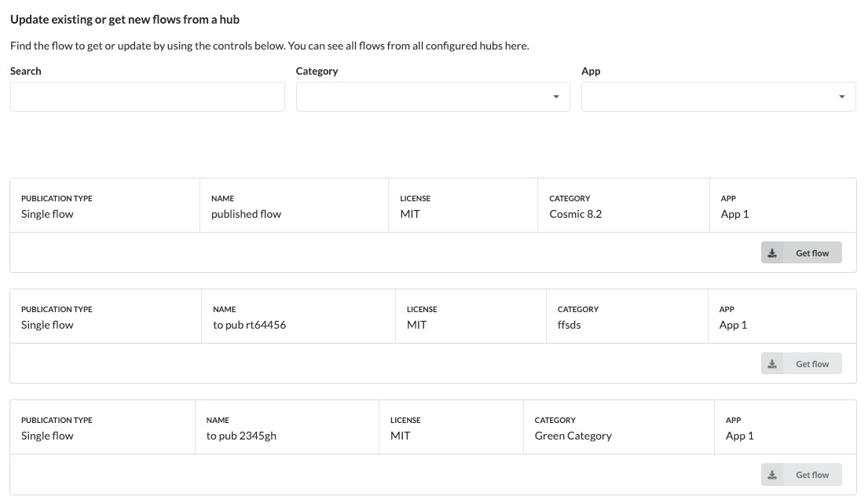Viewport: 868px width, 504px height.
Task: Click the Search label
Action: point(25,71)
